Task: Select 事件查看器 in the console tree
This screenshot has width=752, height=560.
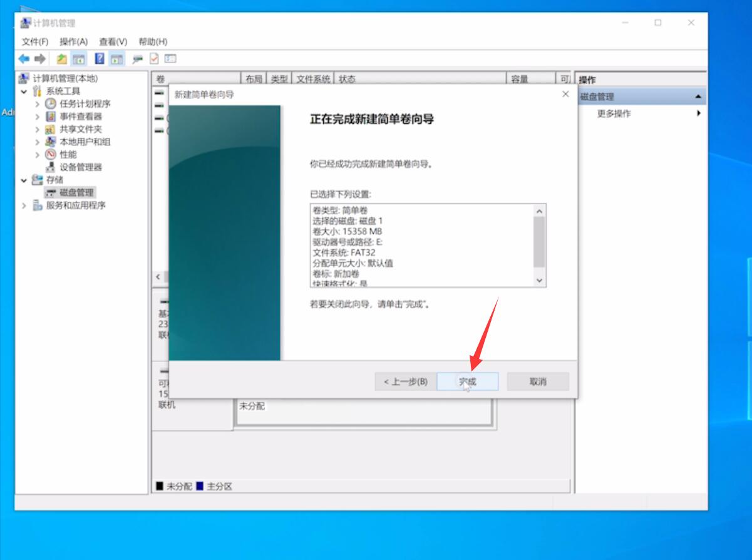Action: (x=81, y=117)
